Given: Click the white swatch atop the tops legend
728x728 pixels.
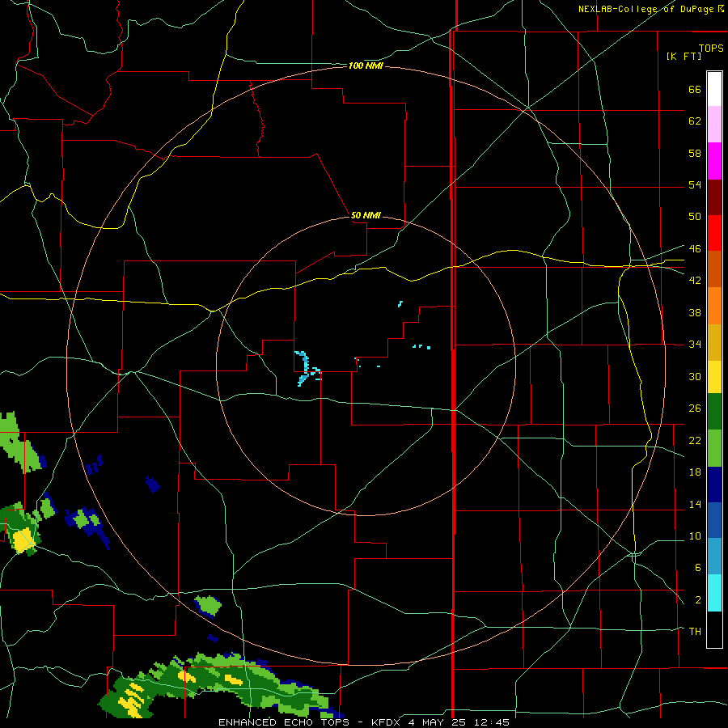Looking at the screenshot, I should pos(714,89).
